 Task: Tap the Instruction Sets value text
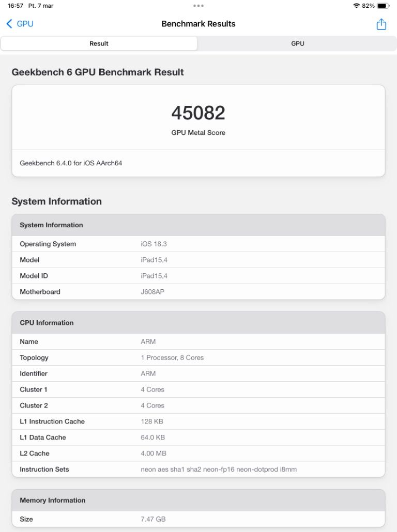coord(219,469)
